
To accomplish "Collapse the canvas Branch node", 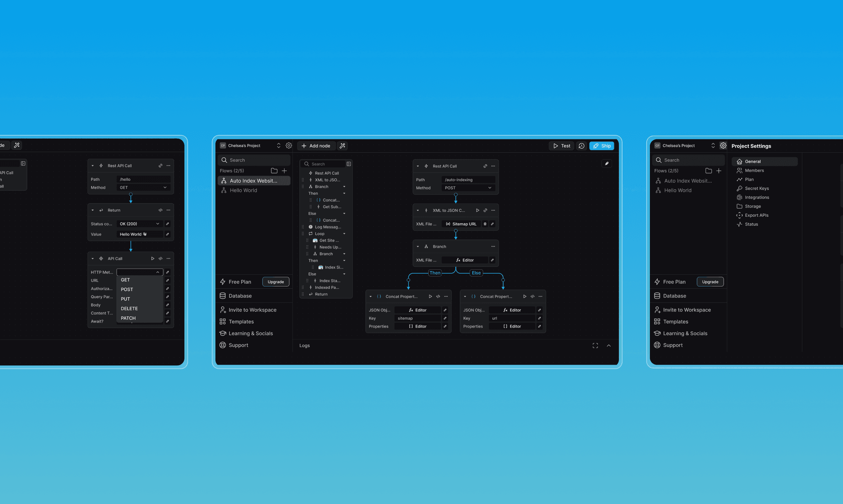I will pyautogui.click(x=418, y=247).
